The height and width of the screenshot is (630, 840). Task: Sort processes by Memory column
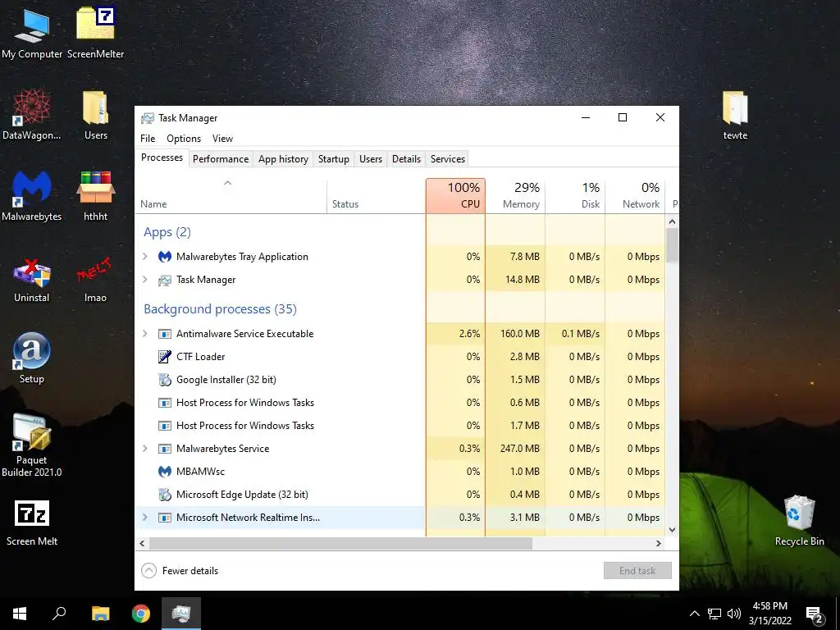point(515,196)
